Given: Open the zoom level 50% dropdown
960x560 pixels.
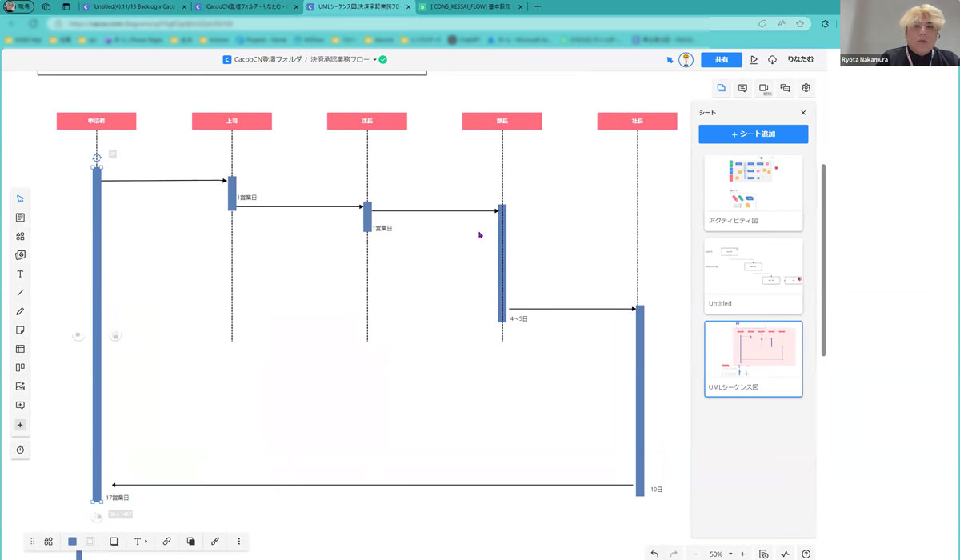Looking at the screenshot, I should coord(721,554).
